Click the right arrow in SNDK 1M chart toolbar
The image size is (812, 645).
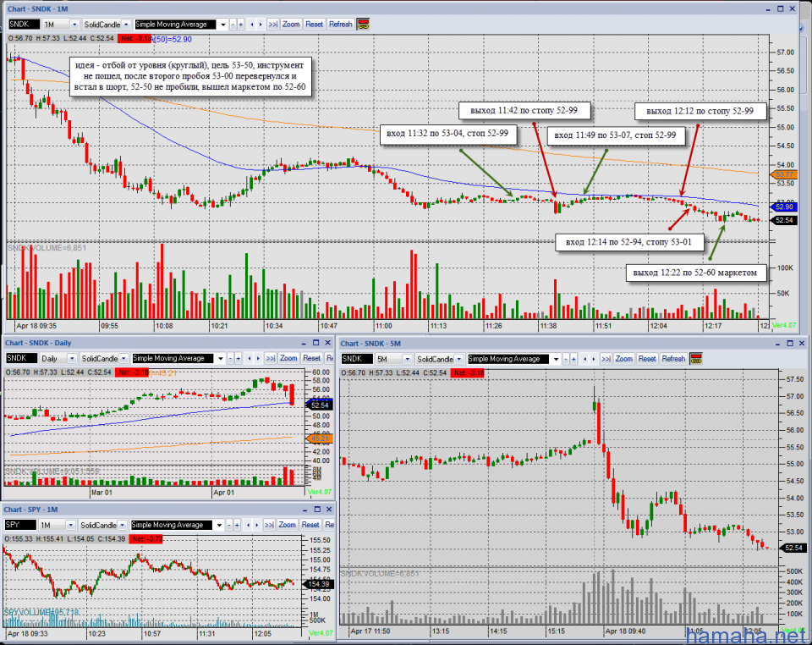pyautogui.click(x=261, y=25)
